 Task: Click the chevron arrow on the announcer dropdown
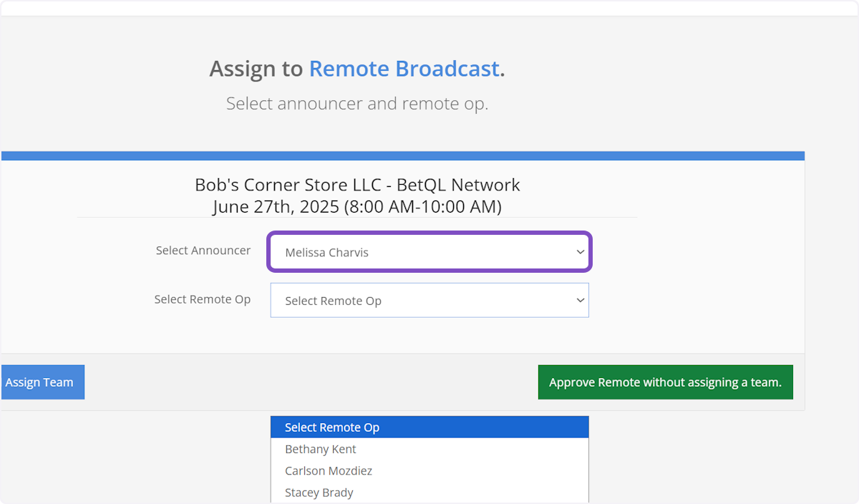tap(580, 252)
